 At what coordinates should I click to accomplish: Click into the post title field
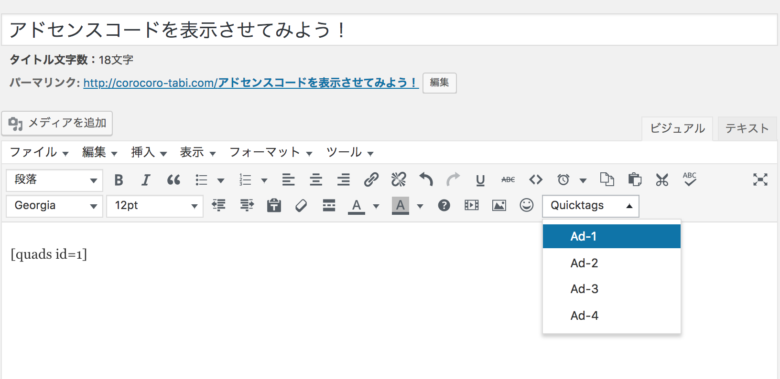tap(390, 30)
